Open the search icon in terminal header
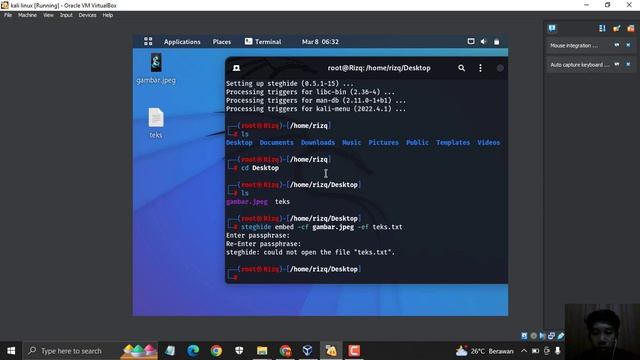This screenshot has width=640, height=360. tap(461, 68)
